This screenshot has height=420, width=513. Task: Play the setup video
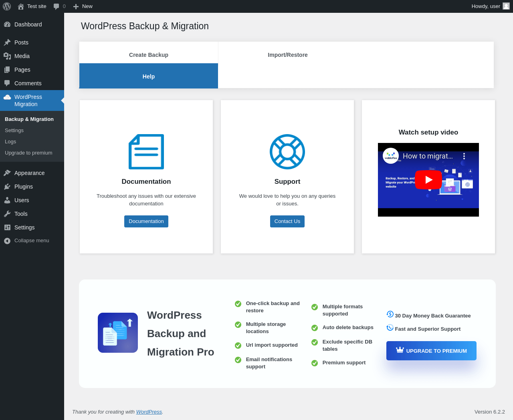point(428,180)
